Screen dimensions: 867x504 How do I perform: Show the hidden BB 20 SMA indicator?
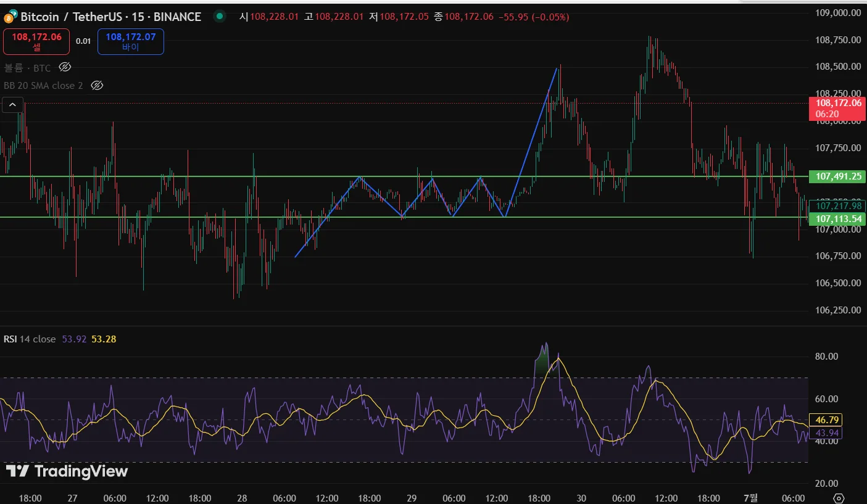tap(96, 85)
